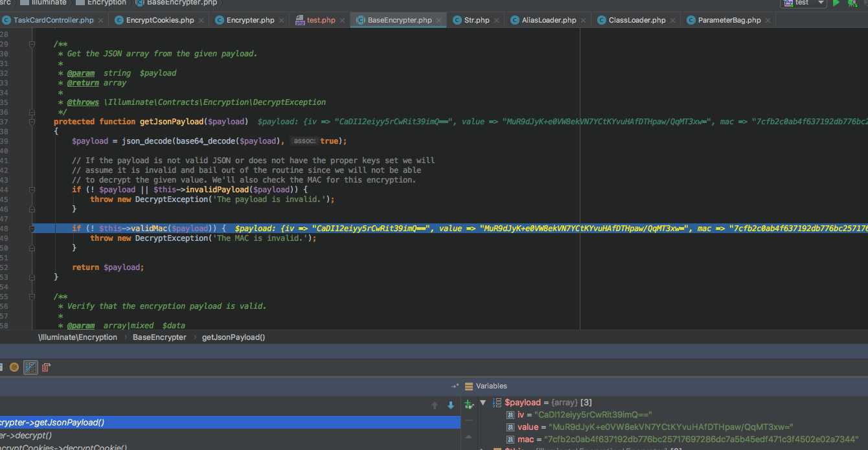
Task: Switch to the AliasLoader.php tab
Action: 549,20
